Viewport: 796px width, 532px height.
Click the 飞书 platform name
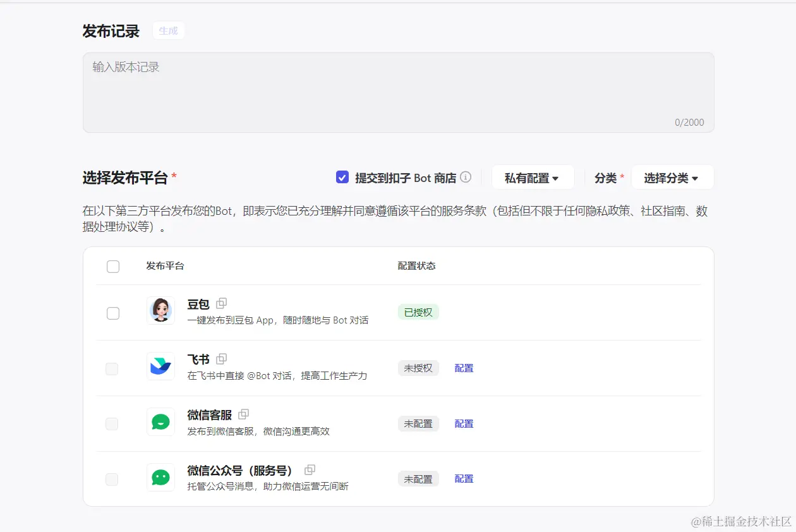point(198,360)
